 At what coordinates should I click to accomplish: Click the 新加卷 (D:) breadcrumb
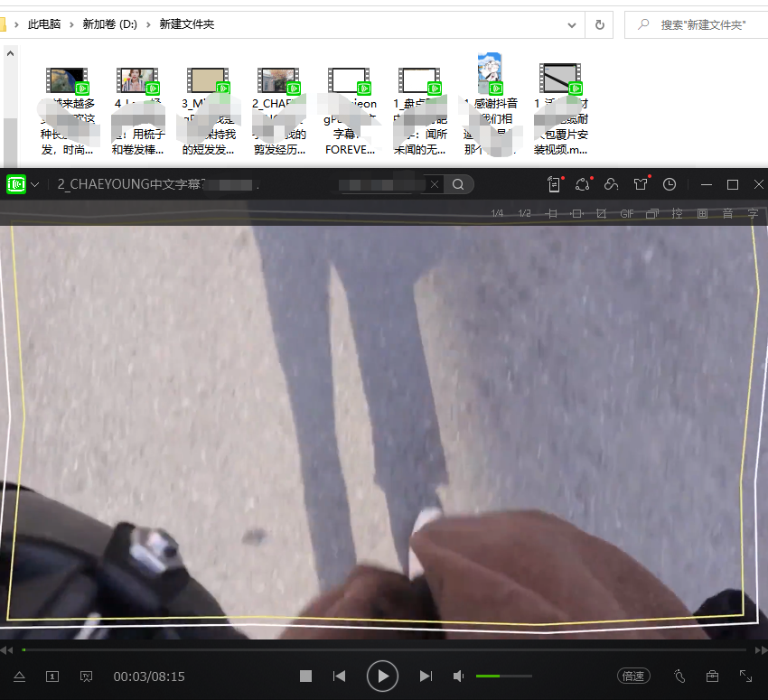click(109, 24)
